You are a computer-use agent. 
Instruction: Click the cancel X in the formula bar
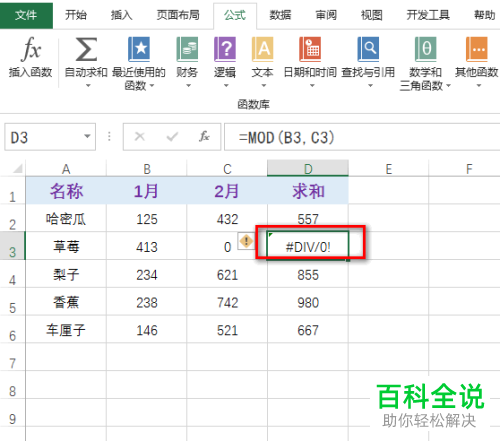140,137
